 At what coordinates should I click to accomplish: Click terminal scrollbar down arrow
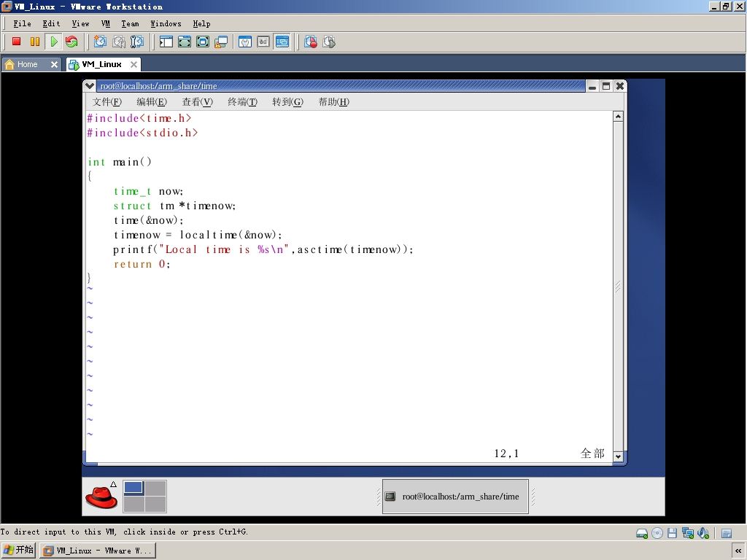(618, 456)
